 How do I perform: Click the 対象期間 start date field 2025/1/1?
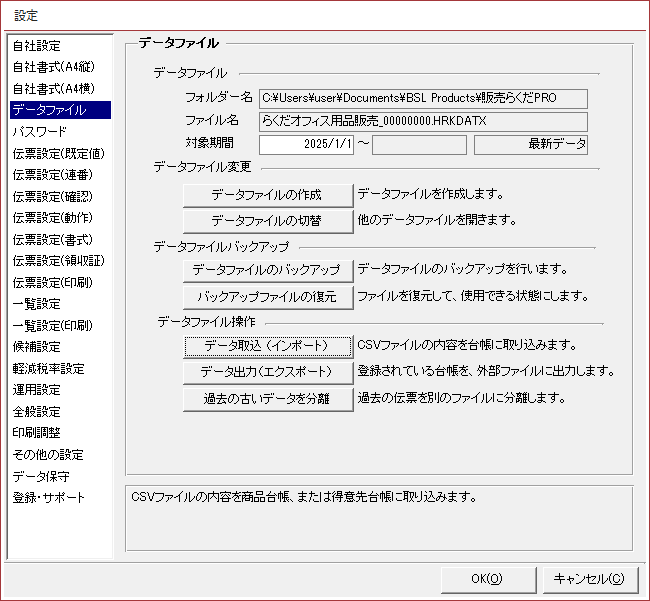307,145
